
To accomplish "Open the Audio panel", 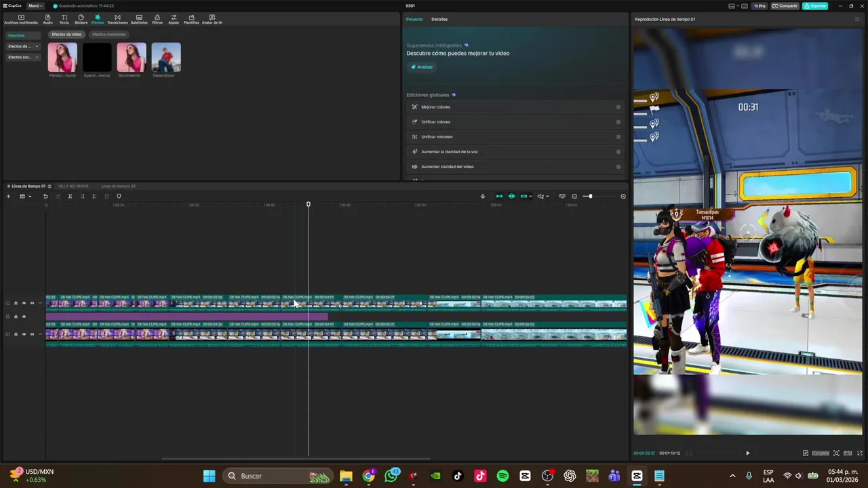I will click(47, 19).
